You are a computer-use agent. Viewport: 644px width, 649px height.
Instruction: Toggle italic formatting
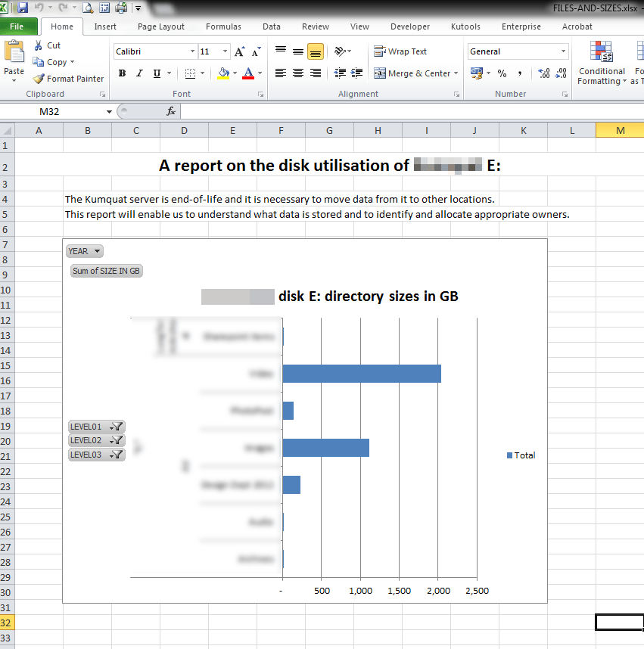138,73
